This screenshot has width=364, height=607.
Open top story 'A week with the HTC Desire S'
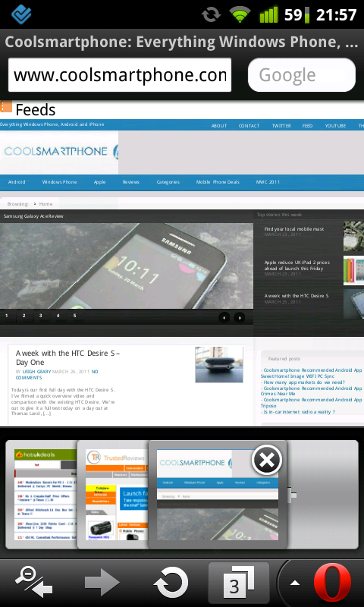click(x=297, y=296)
